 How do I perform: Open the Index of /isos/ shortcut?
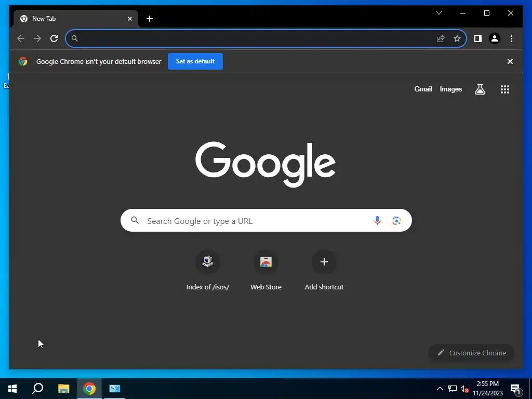(x=208, y=271)
